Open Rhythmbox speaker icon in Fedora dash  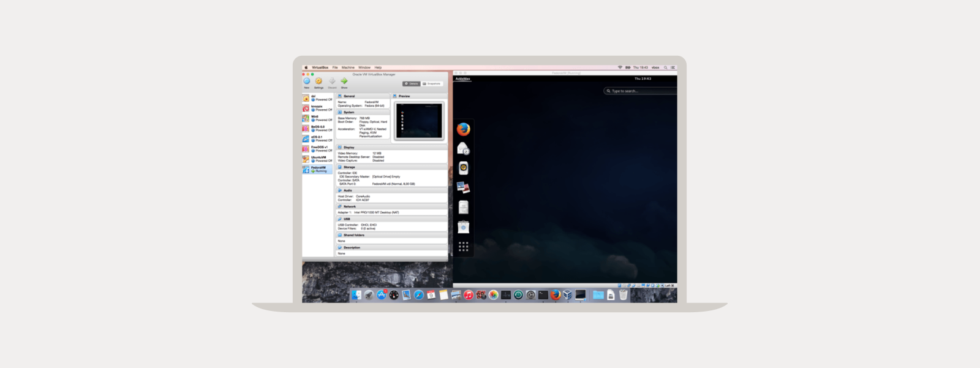pyautogui.click(x=464, y=168)
